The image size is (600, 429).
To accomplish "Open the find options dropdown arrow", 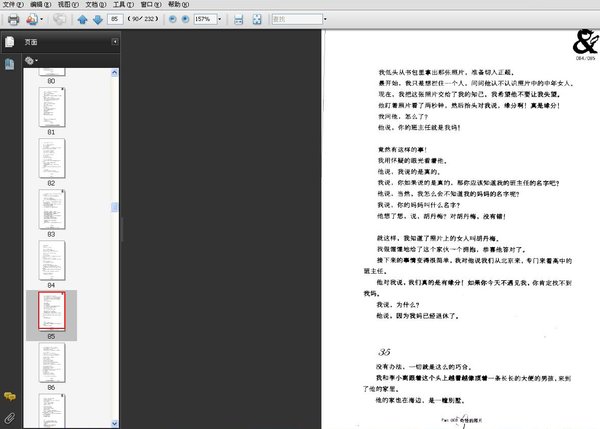I will coord(325,19).
